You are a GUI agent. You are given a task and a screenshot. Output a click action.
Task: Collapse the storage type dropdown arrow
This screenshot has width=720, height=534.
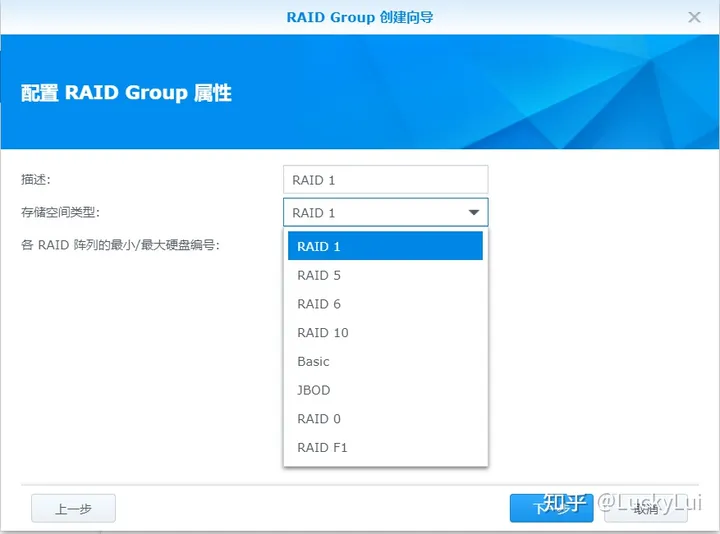[x=474, y=212]
